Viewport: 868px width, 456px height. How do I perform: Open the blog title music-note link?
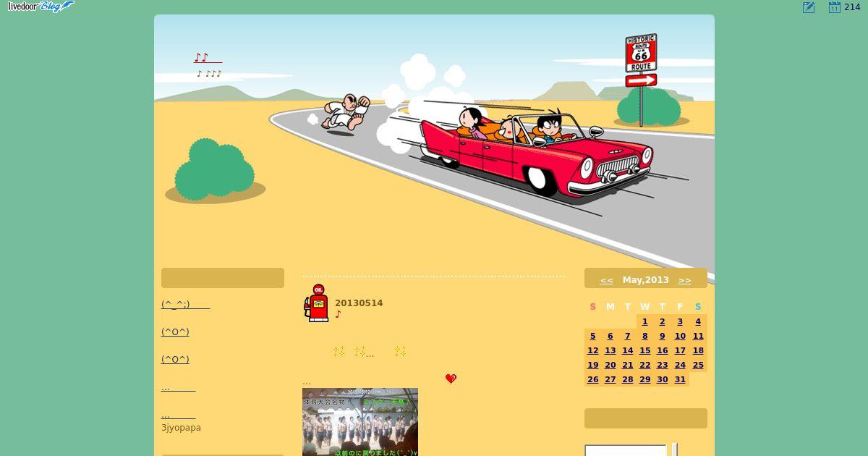tap(208, 58)
